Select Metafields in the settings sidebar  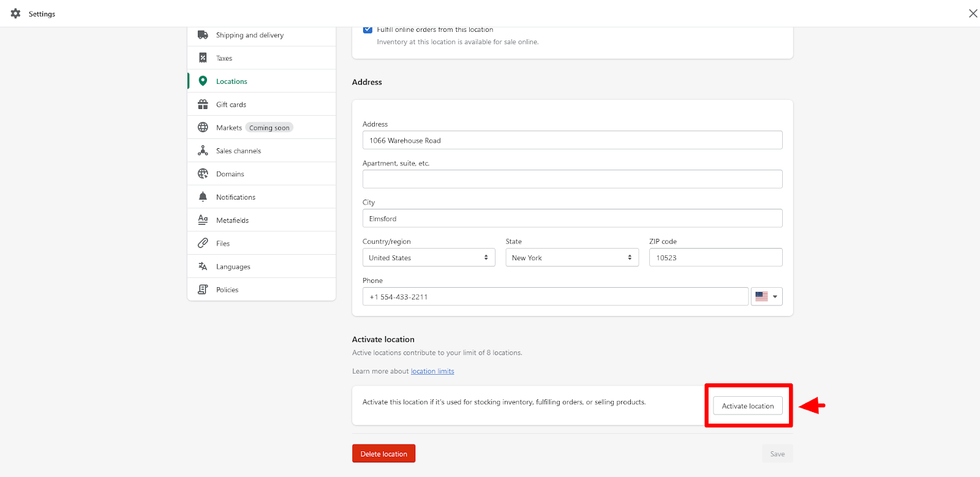point(232,220)
